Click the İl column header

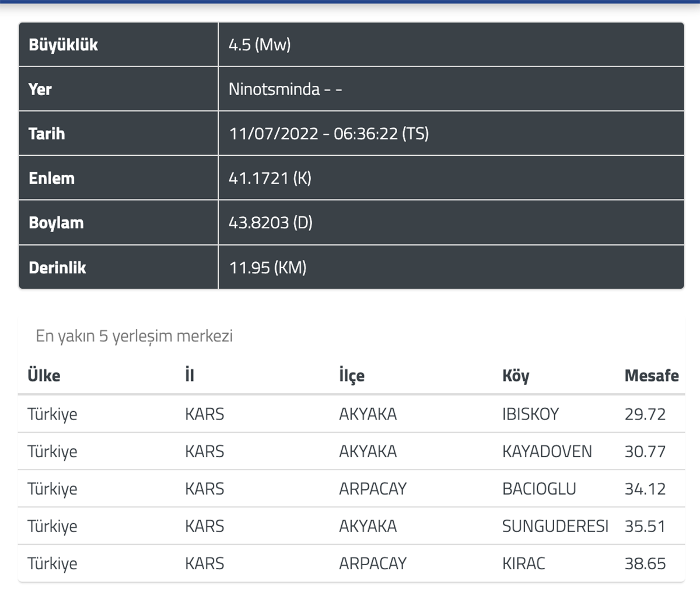point(189,375)
